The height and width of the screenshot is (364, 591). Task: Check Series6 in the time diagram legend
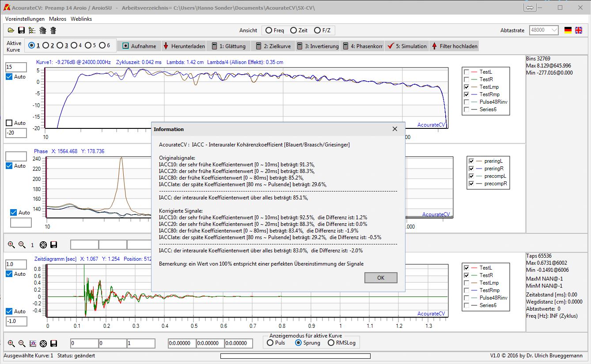(x=466, y=305)
